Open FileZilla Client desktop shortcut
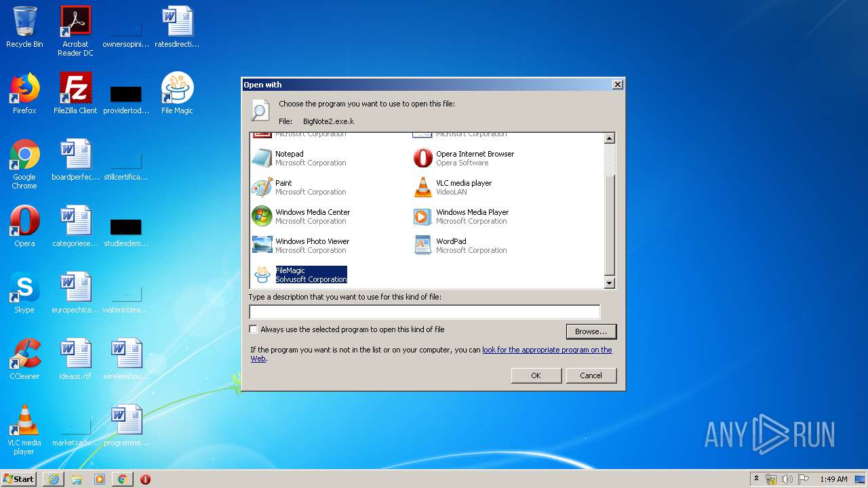Viewport: 868px width, 488px height. [x=75, y=94]
